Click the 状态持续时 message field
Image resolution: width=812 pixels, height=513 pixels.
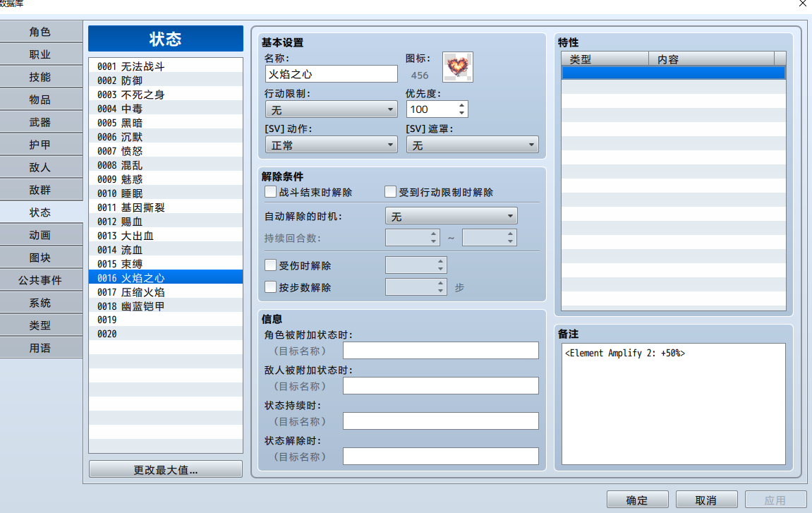tap(441, 421)
